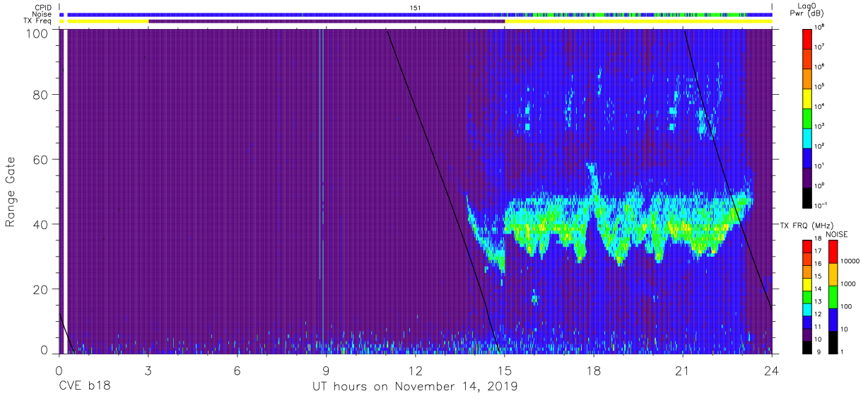Pick the green segment of the power colorbar
Screen dimensions: 868x401
pos(808,117)
